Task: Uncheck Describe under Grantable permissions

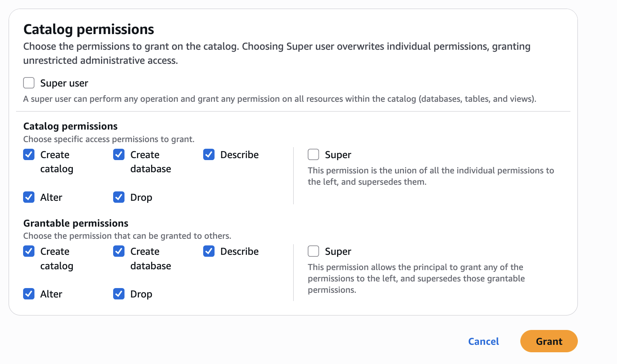Action: coord(209,251)
